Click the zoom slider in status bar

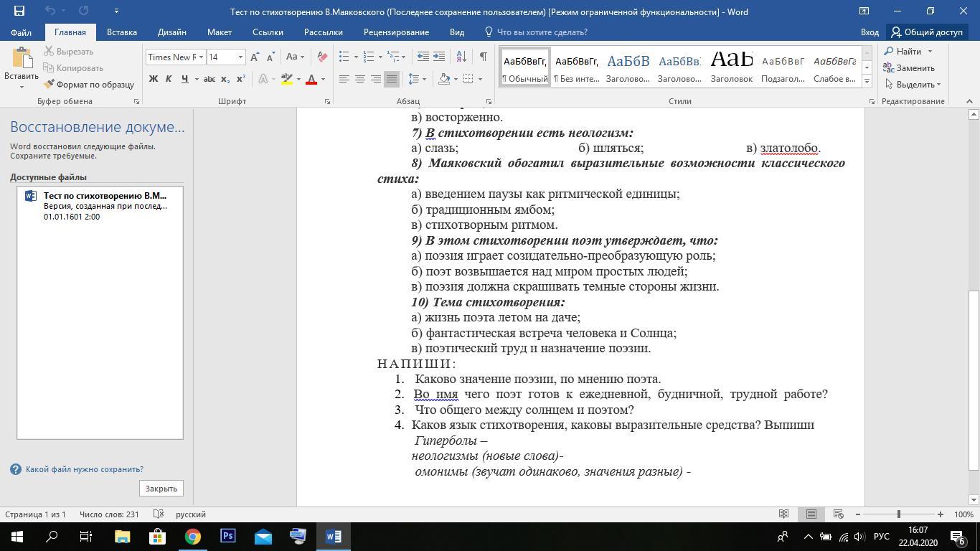898,514
